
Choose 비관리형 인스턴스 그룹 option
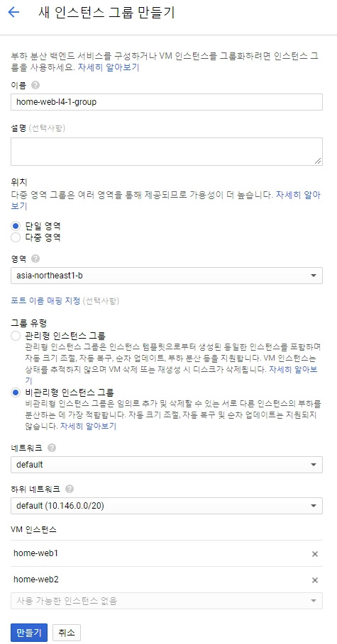[16, 392]
